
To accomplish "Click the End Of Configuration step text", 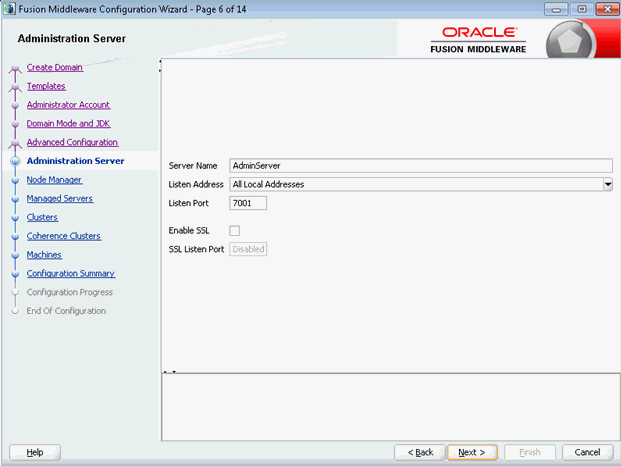I will pyautogui.click(x=66, y=311).
